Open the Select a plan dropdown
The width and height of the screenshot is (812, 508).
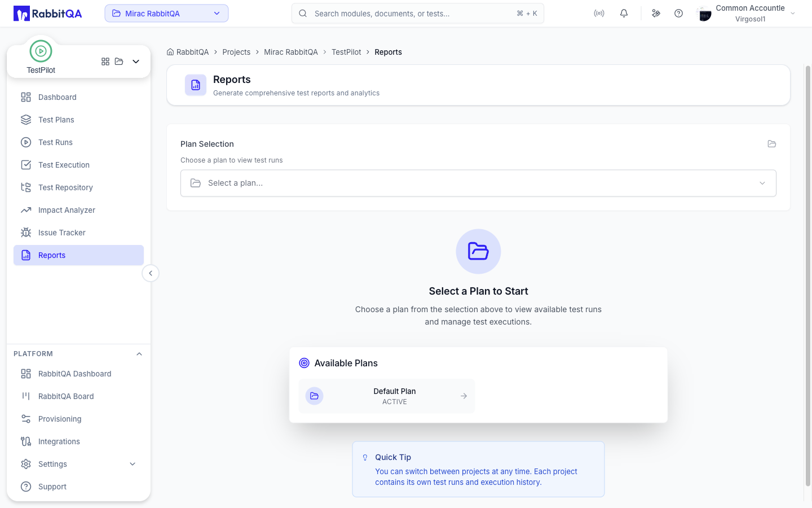click(x=478, y=183)
